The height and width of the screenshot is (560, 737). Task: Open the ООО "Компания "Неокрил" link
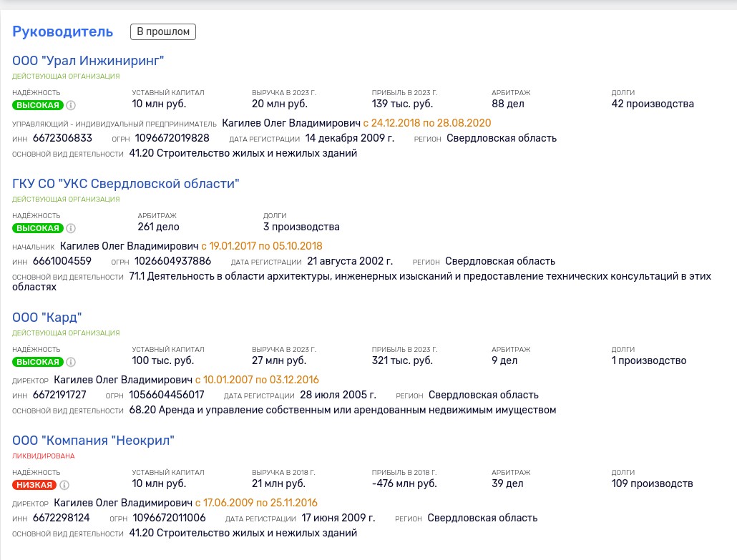[93, 441]
